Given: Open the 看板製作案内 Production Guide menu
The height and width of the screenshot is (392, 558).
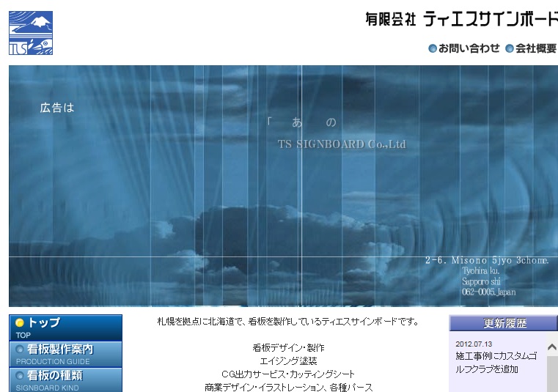Looking at the screenshot, I should 65,354.
